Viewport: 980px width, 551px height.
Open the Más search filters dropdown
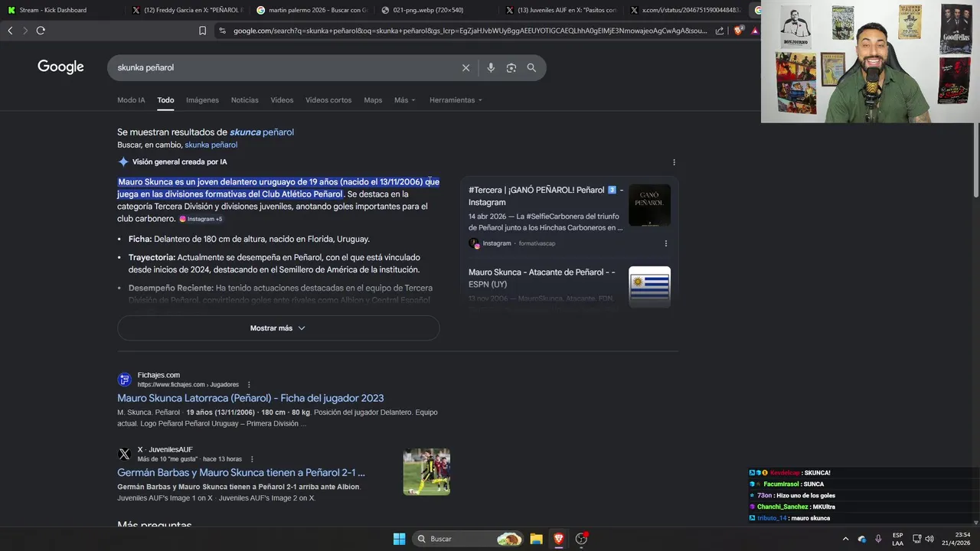pos(405,100)
